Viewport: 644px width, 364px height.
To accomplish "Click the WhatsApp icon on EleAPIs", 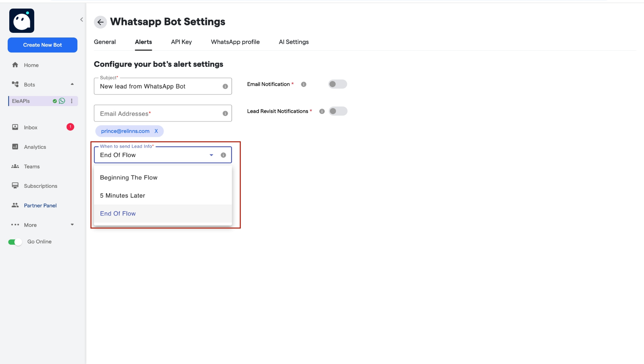I will [62, 101].
